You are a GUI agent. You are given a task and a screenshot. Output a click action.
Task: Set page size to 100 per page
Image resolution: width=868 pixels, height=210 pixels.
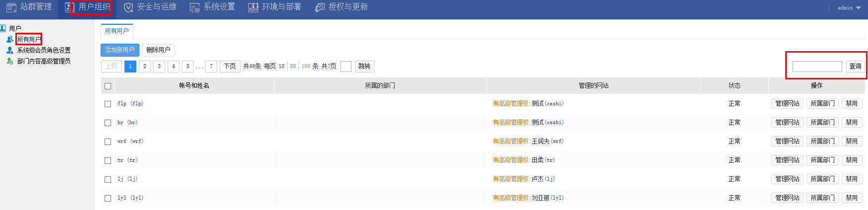pos(306,66)
